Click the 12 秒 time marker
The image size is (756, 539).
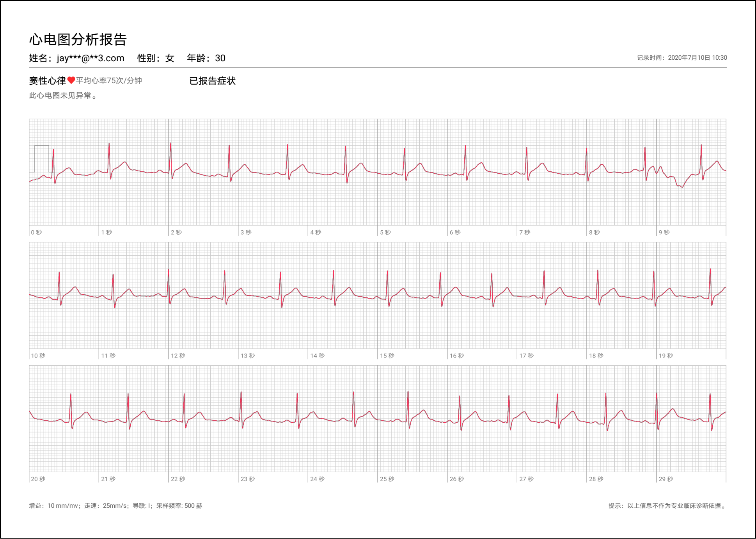178,356
